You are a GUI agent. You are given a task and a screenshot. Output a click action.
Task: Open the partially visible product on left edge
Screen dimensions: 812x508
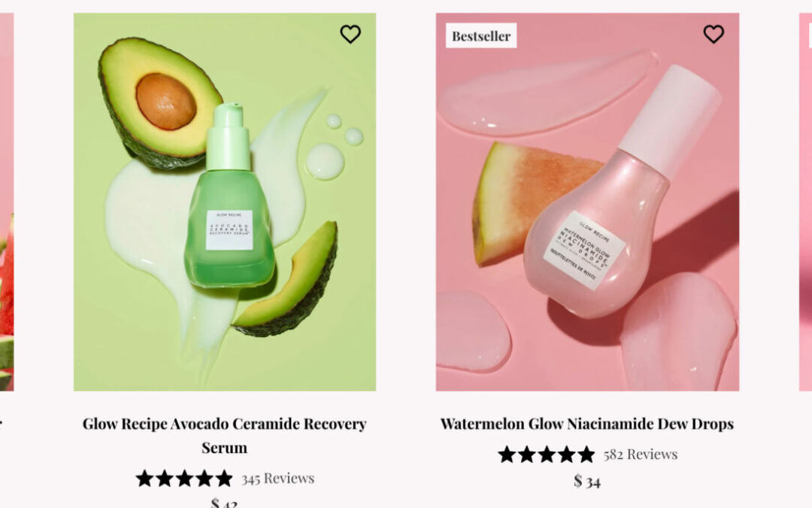(6, 226)
